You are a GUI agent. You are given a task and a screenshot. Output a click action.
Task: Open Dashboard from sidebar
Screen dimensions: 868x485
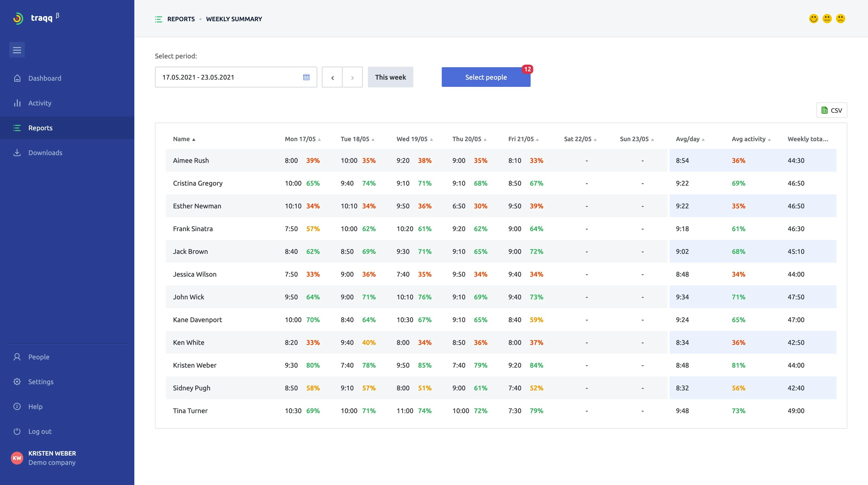click(44, 78)
